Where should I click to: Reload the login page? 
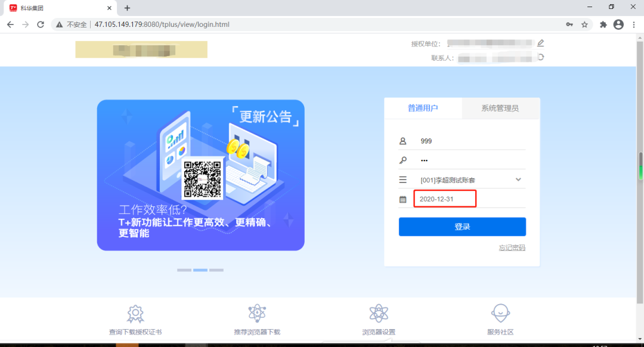pyautogui.click(x=41, y=24)
